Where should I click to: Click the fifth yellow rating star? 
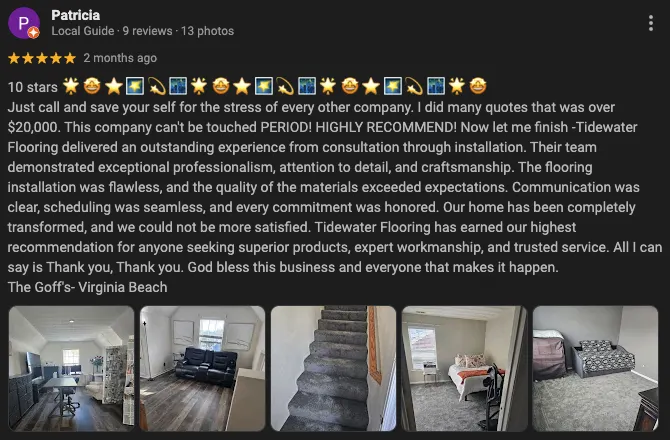click(70, 58)
